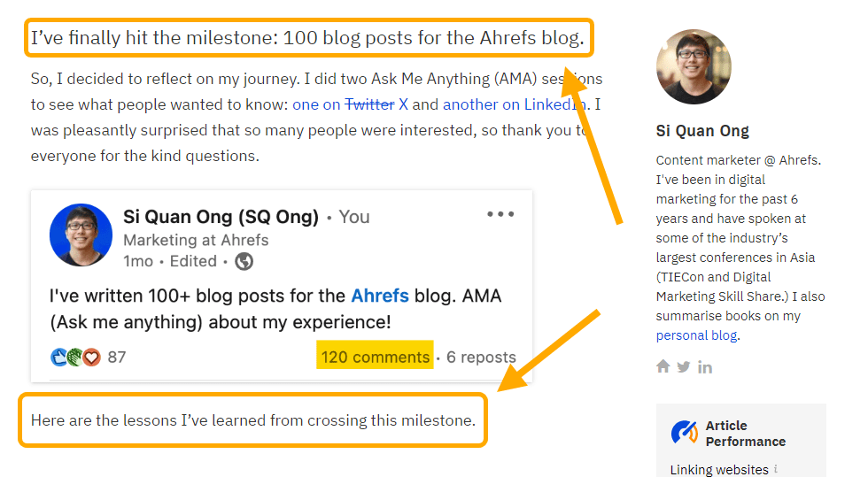The image size is (868, 477).
Task: Click the globe visibility icon beside Edited
Action: point(244,261)
